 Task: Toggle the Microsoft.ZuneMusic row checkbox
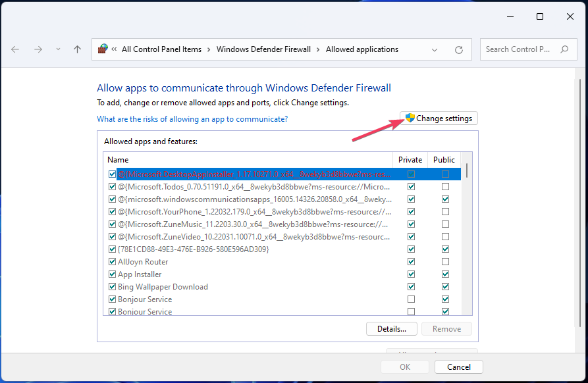click(x=112, y=224)
